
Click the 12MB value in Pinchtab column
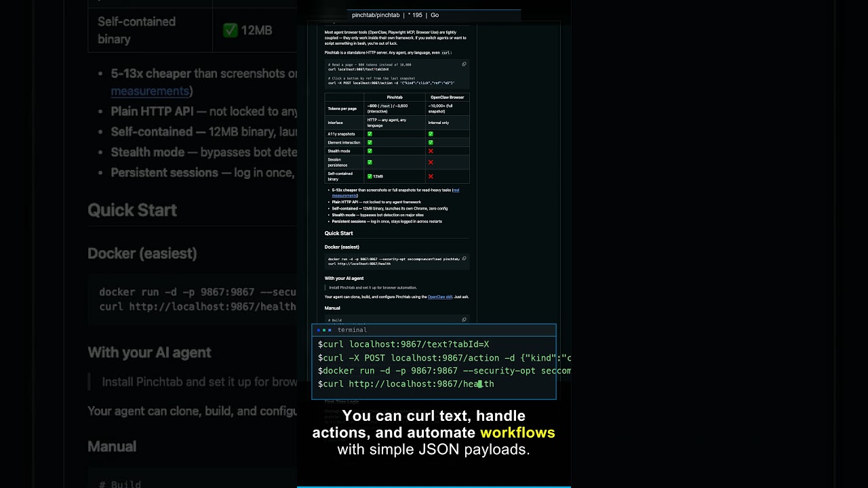pos(380,176)
